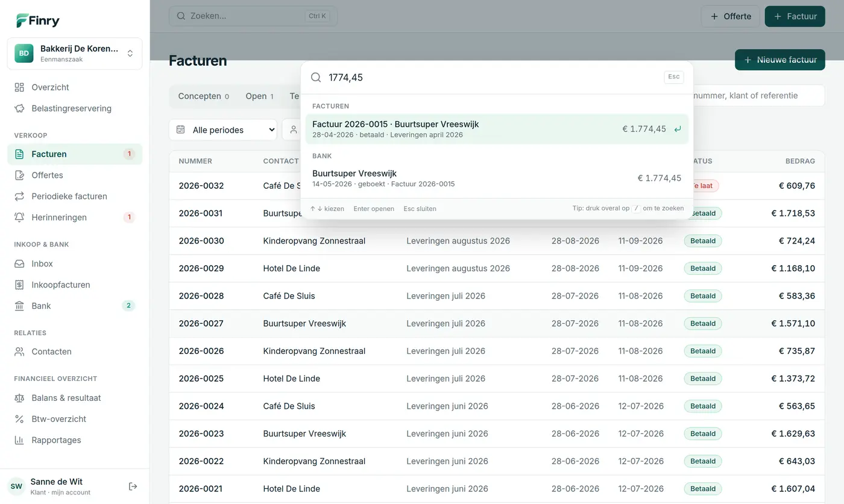Go to Periodieke facturen menu item

point(75,197)
